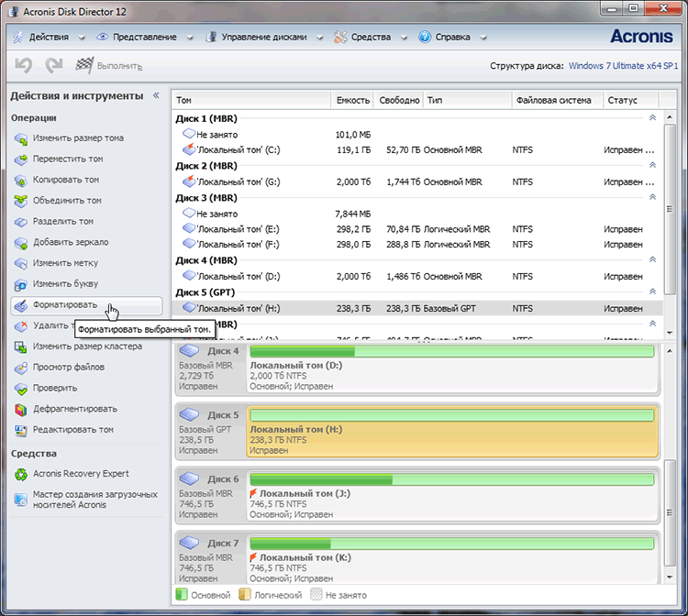This screenshot has width=688, height=616.
Task: Open the Средства menu dropdown arrow
Action: [x=404, y=38]
